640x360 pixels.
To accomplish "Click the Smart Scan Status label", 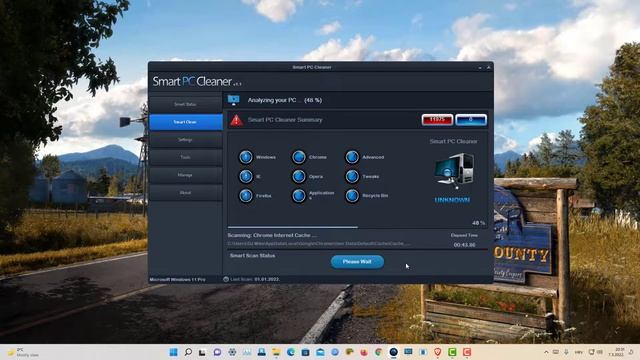I will pos(252,256).
